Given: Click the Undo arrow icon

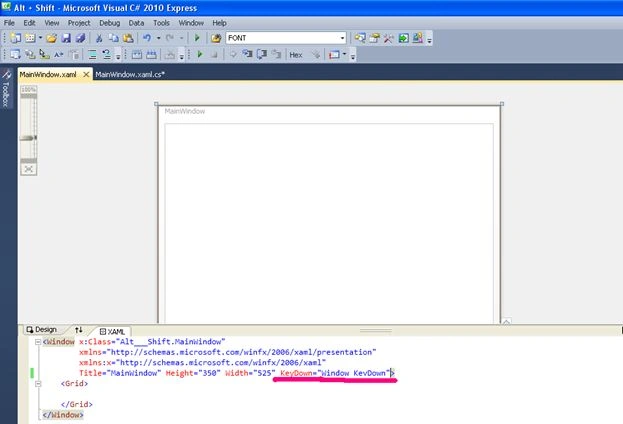Looking at the screenshot, I should (x=147, y=38).
